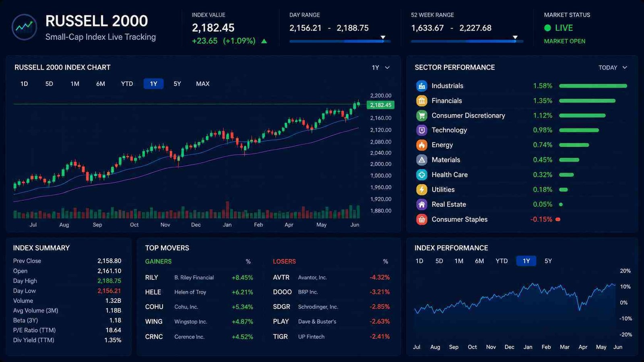Open RILY ticker in gainers
644x362 pixels.
click(x=152, y=278)
